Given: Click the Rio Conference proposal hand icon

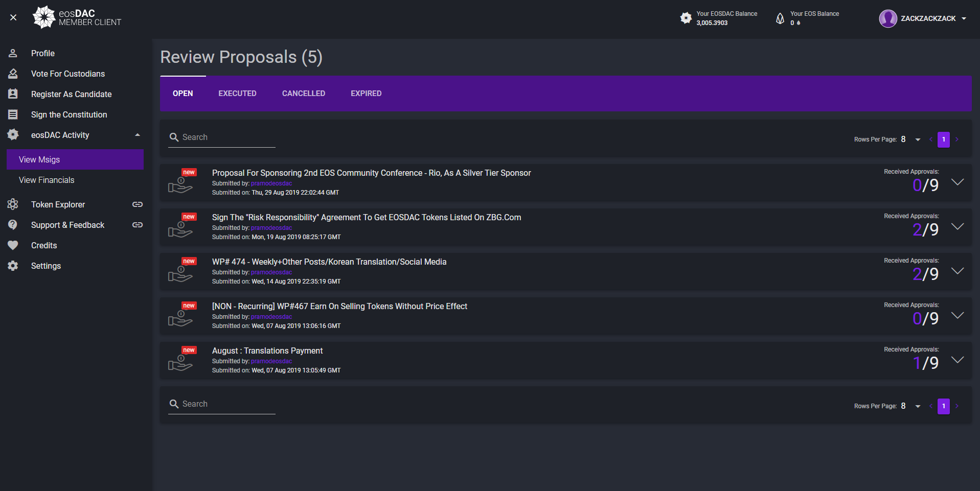Looking at the screenshot, I should 180,185.
